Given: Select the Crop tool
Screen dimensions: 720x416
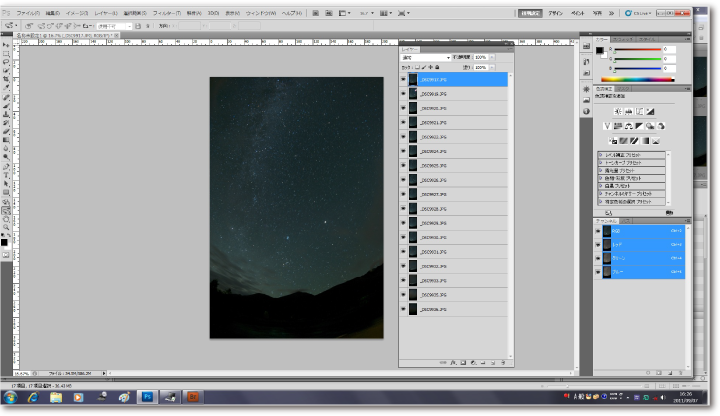Looking at the screenshot, I should click(x=6, y=79).
